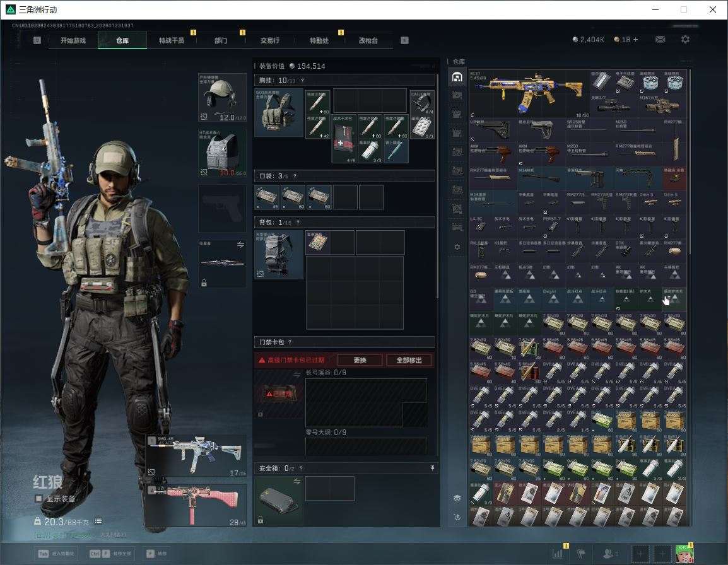Click the 全部移出 button
Screen dimensions: 728x565
click(409, 360)
